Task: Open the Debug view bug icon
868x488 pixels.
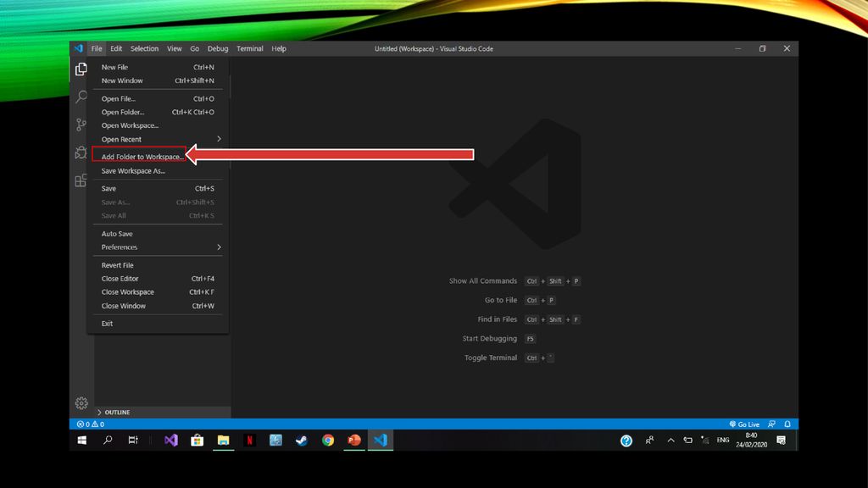Action: [x=81, y=152]
